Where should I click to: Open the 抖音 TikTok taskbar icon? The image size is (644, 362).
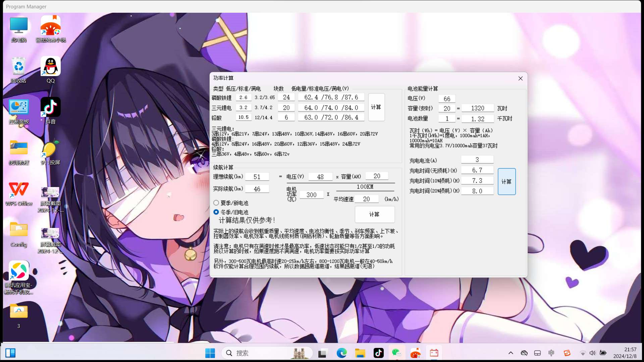pyautogui.click(x=378, y=353)
